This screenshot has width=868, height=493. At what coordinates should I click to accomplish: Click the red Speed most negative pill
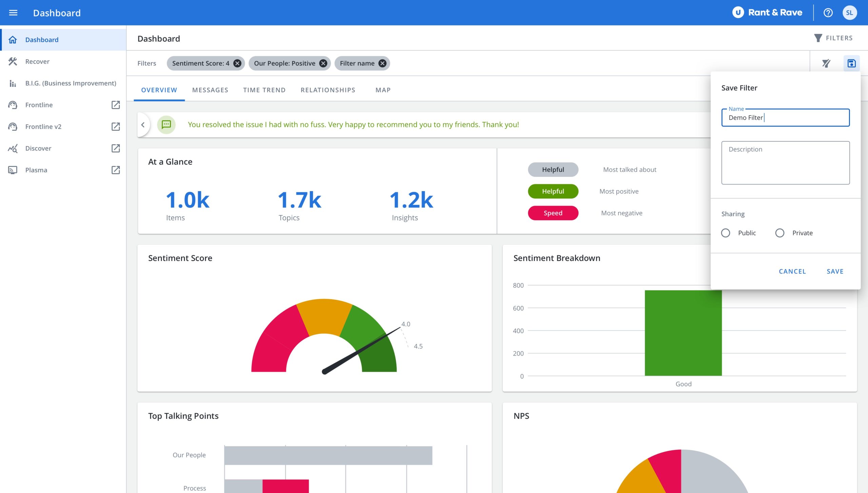click(553, 213)
